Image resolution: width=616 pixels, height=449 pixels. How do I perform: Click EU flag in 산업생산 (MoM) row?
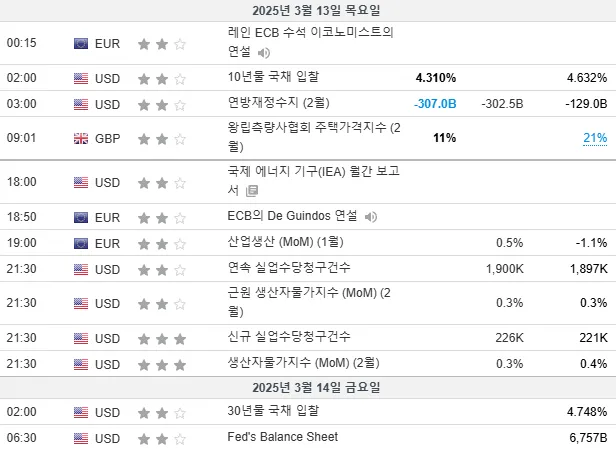81,244
